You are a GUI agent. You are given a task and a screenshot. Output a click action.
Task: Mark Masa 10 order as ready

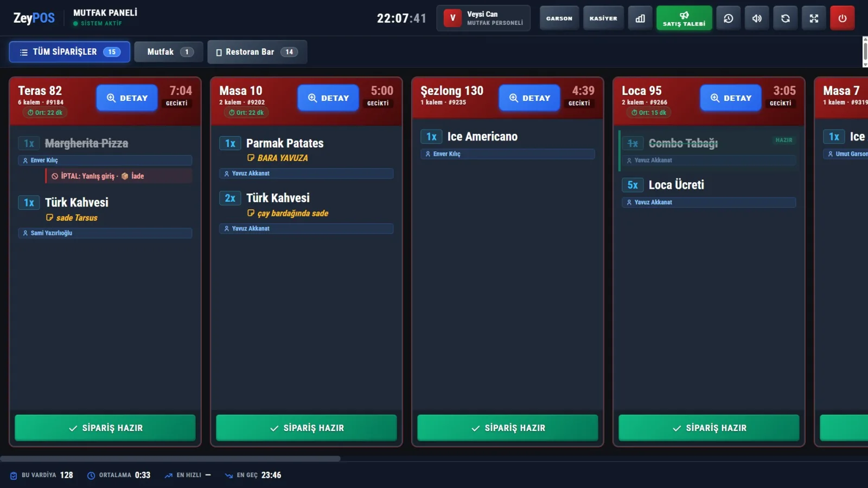click(x=307, y=428)
